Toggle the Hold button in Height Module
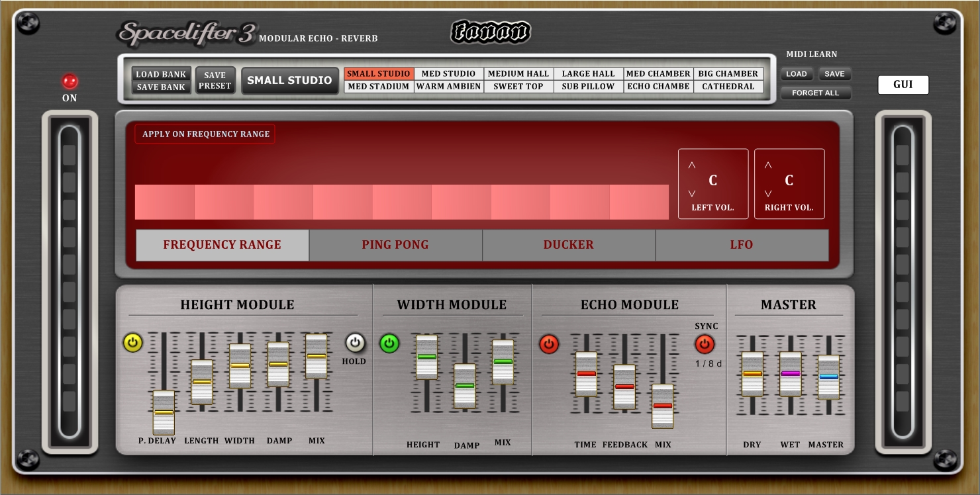The image size is (980, 495). pyautogui.click(x=354, y=343)
